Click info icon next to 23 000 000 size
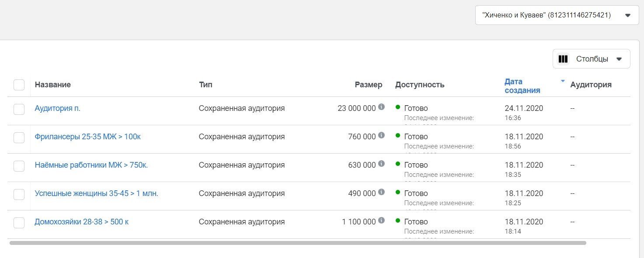Screen dimensions: 644x258 click(381, 107)
